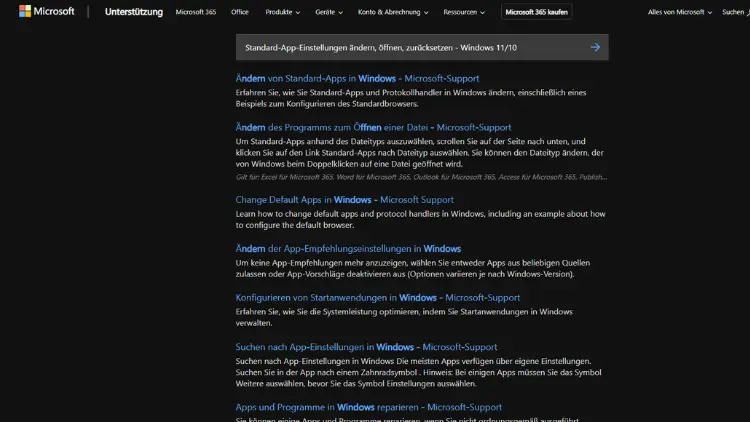The width and height of the screenshot is (750, 422).
Task: Open Suchen in the top navigation
Action: 736,12
